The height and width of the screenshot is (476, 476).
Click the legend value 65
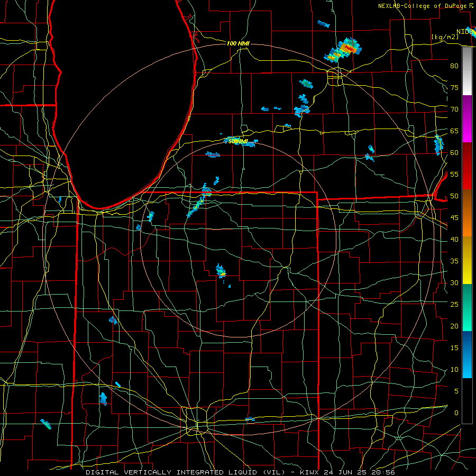pyautogui.click(x=454, y=131)
